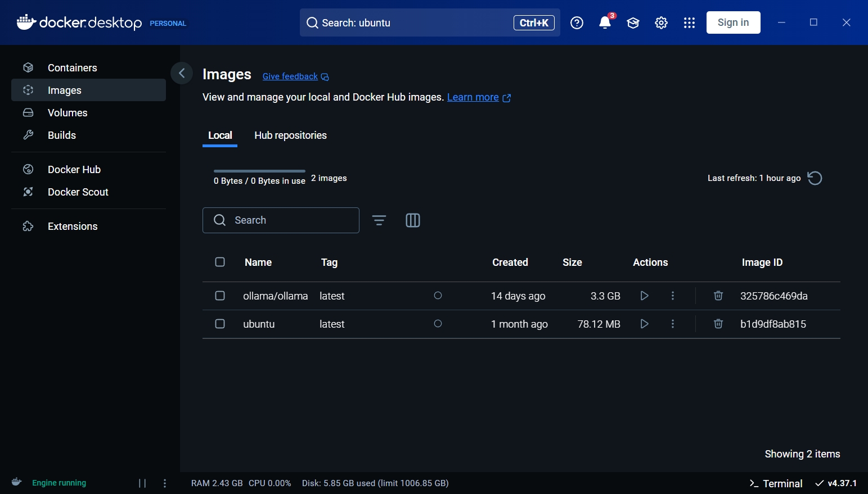Switch to Hub repositories tab
The height and width of the screenshot is (494, 868).
coord(290,135)
